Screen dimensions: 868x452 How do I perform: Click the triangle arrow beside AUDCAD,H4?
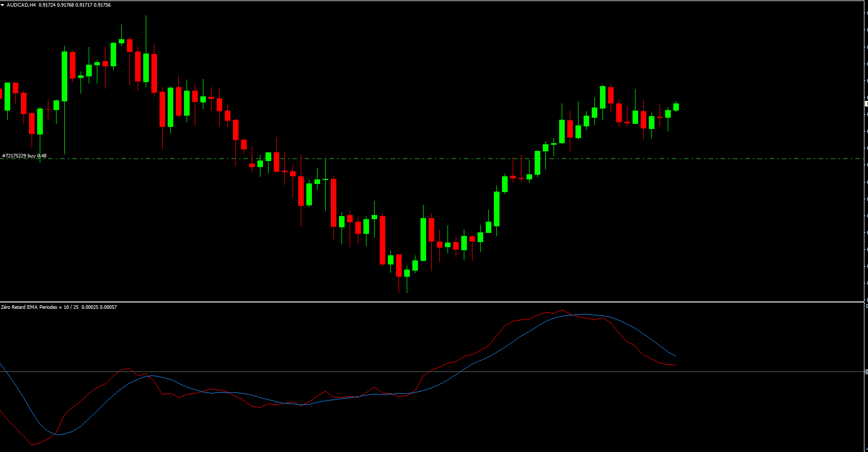(x=3, y=5)
